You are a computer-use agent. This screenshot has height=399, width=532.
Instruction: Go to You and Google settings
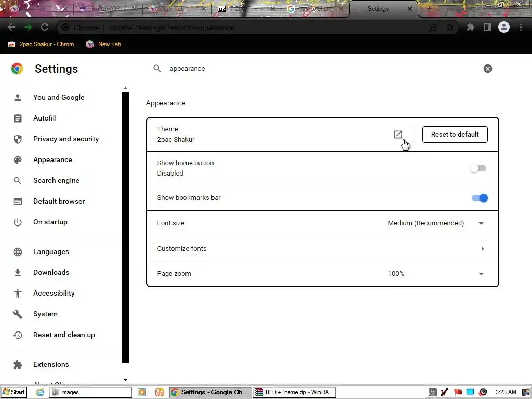(x=59, y=97)
